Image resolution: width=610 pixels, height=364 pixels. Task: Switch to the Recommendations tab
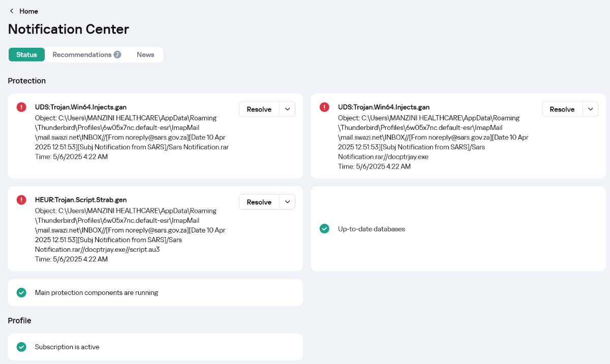click(86, 55)
